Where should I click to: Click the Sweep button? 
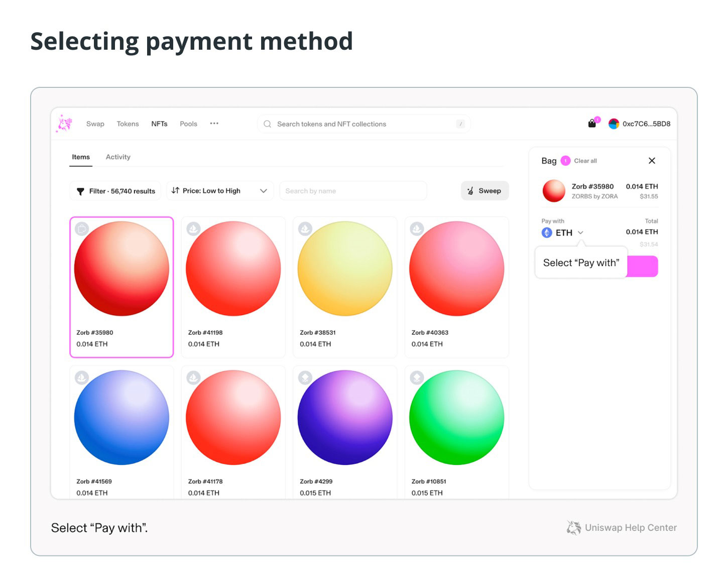(x=484, y=191)
